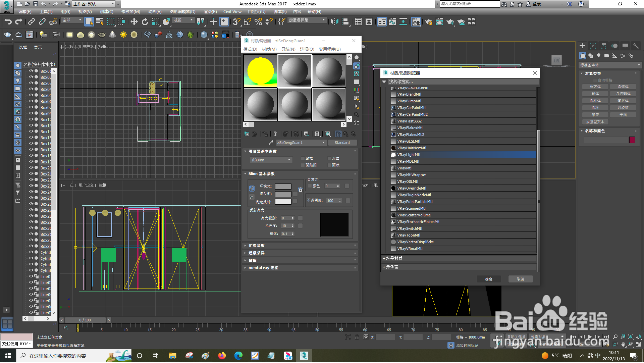Expand the mental ray 连接 rollout
The width and height of the screenshot is (644, 363).
(x=301, y=268)
